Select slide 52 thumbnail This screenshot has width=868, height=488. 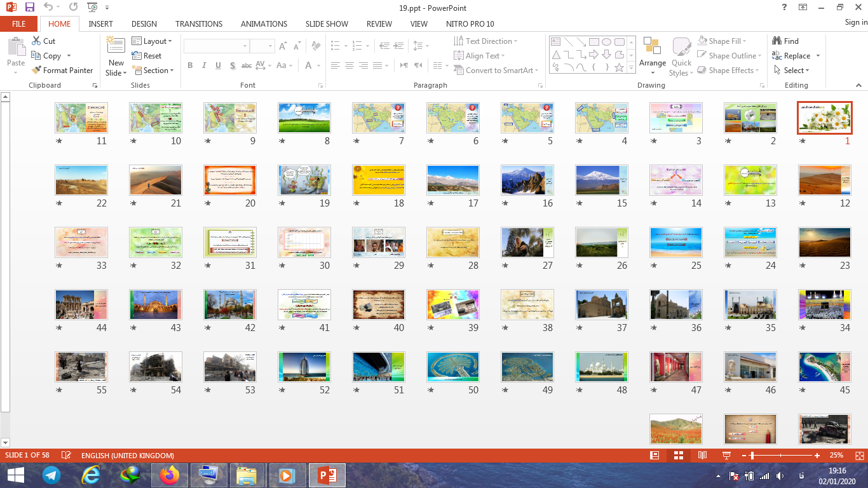[304, 367]
